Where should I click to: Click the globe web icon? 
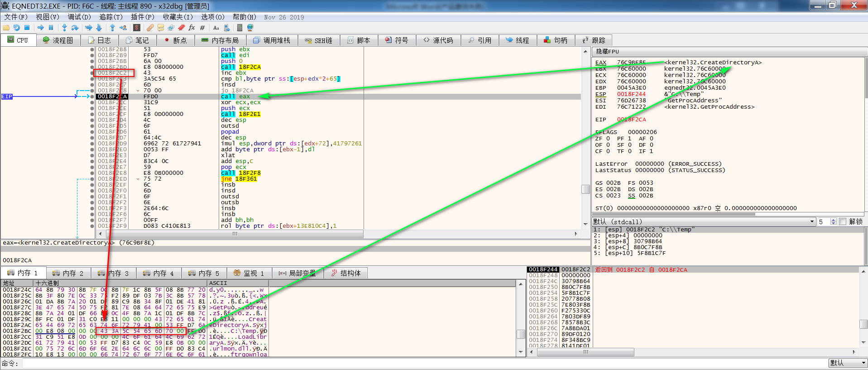250,28
